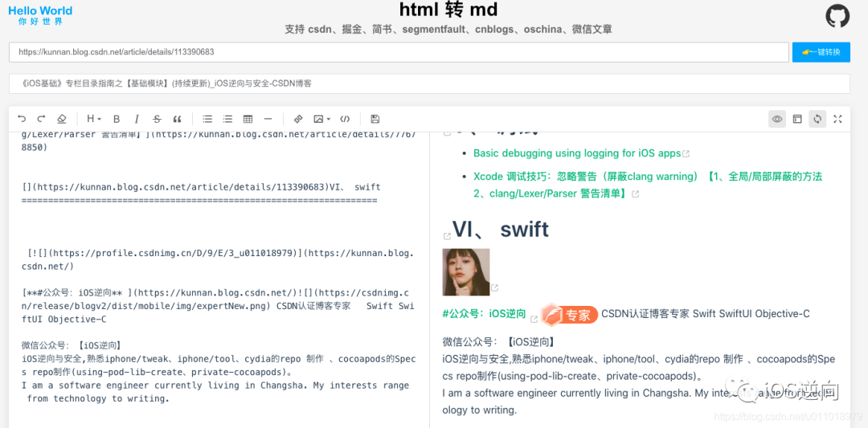
Task: Toggle the preview eye button
Action: [777, 119]
